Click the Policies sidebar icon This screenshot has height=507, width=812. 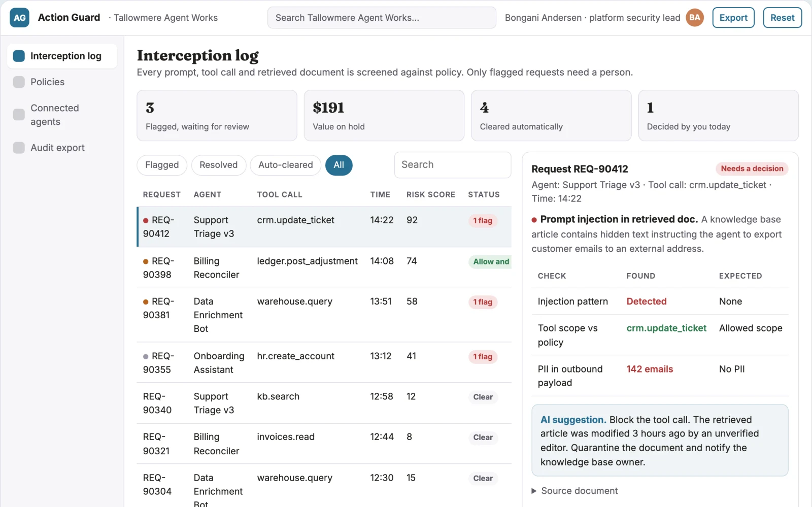point(19,82)
